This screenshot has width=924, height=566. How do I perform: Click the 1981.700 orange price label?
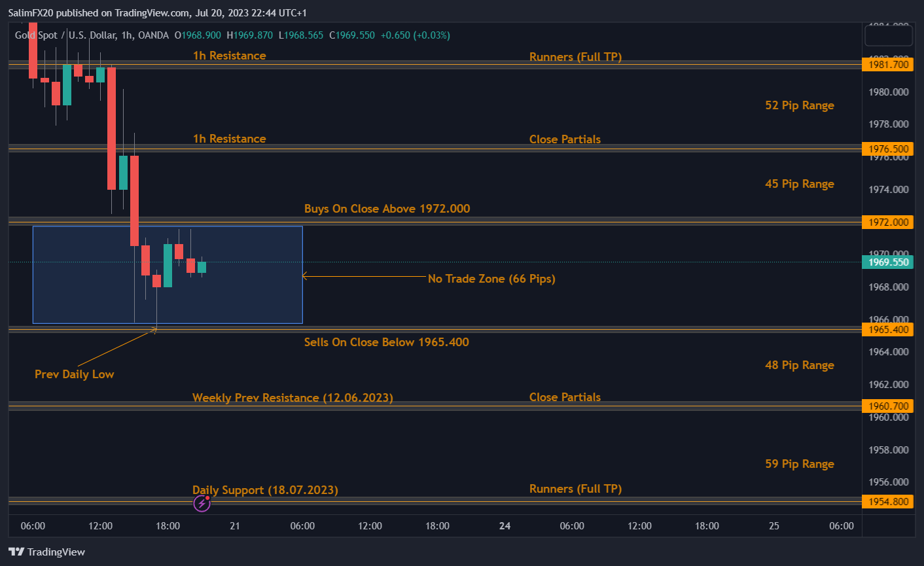[887, 64]
